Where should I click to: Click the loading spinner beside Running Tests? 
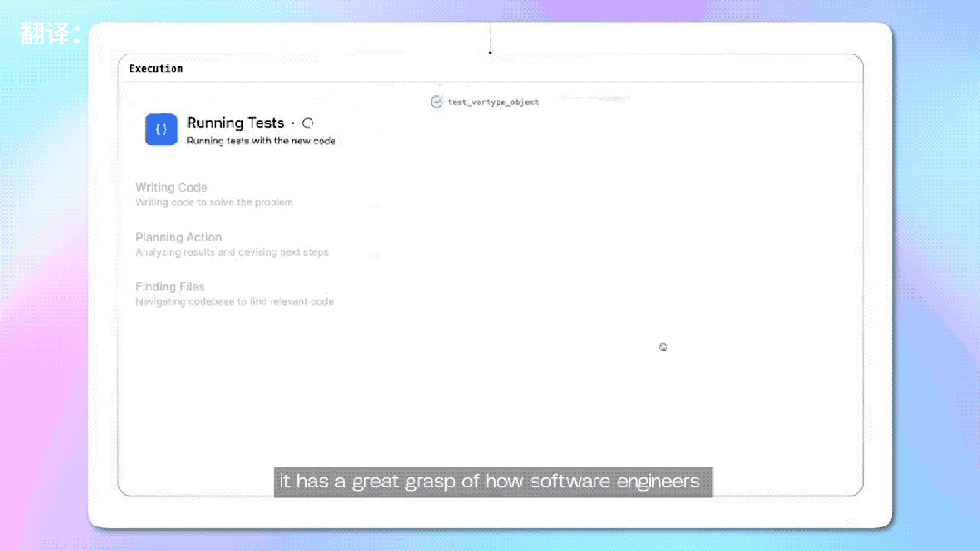(x=308, y=123)
